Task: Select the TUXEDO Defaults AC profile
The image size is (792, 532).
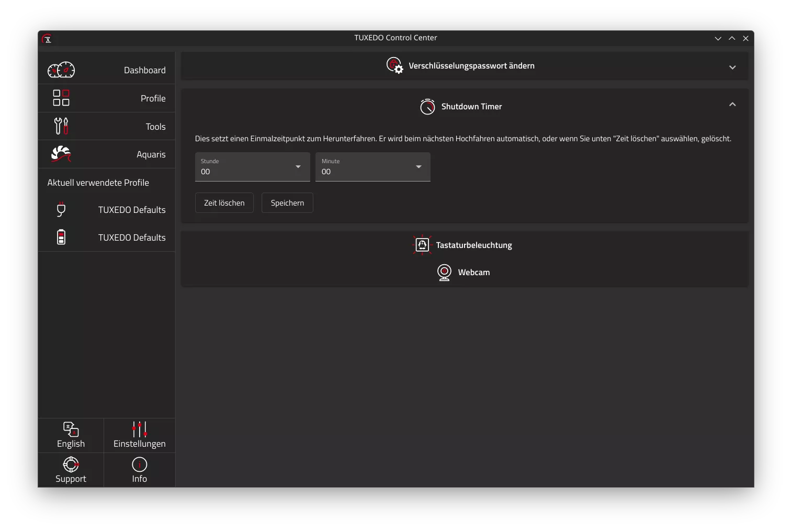Action: click(61, 209)
